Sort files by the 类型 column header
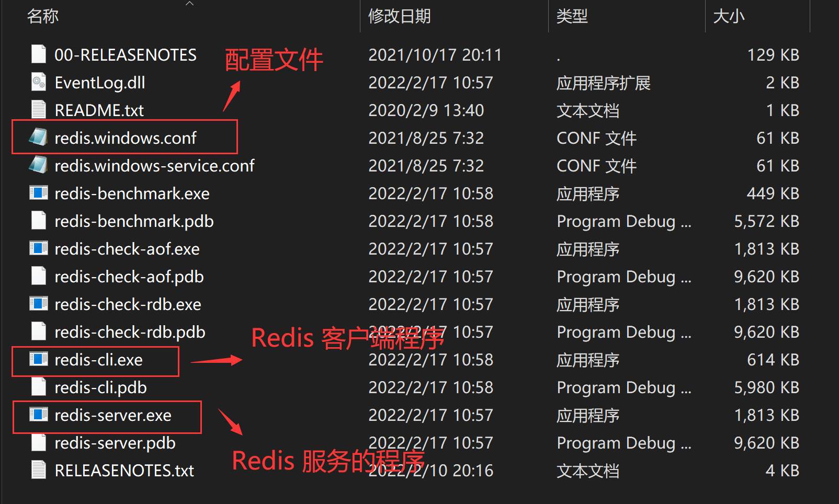839x504 pixels. 572,16
